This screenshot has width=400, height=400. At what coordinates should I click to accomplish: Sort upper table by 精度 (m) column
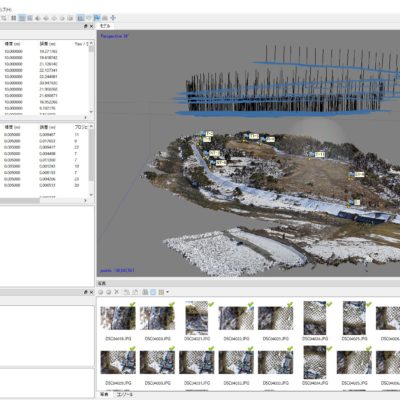(x=12, y=44)
